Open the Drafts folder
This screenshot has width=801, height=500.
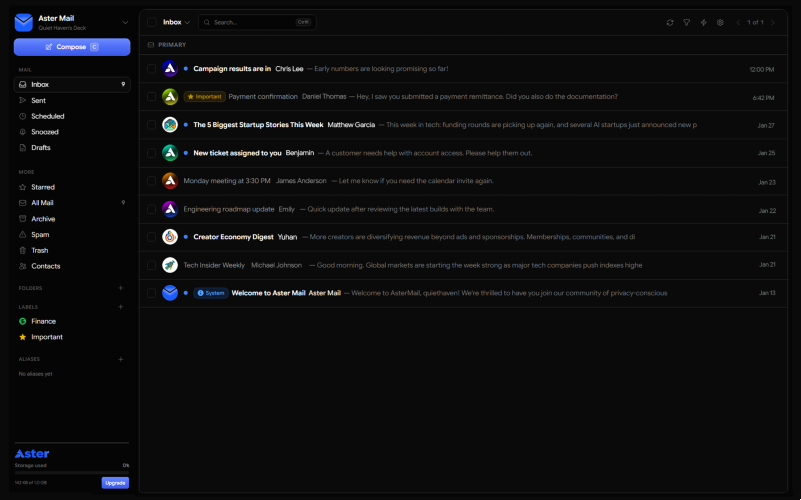[72, 148]
